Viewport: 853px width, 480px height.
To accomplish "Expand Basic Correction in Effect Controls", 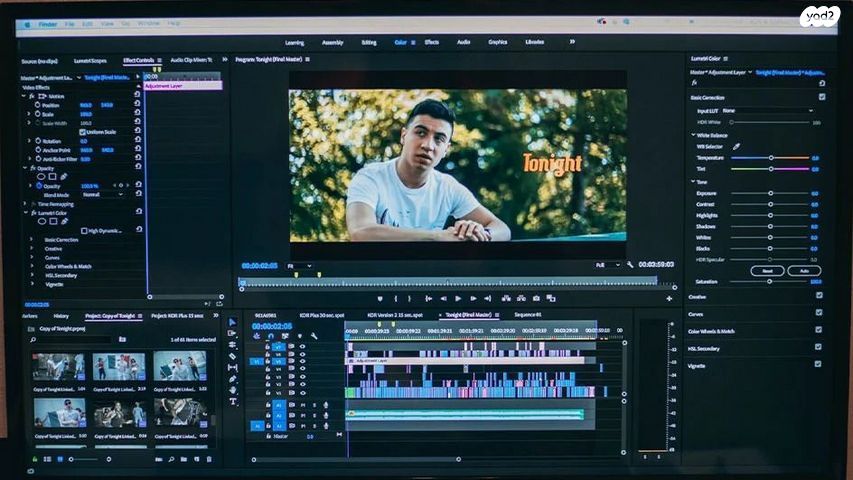I will pyautogui.click(x=32, y=239).
